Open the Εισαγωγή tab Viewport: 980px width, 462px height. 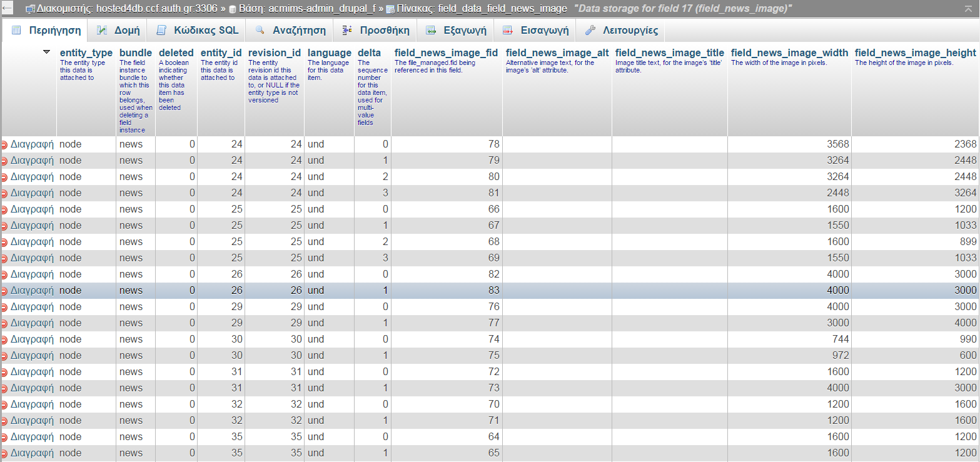pos(535,30)
